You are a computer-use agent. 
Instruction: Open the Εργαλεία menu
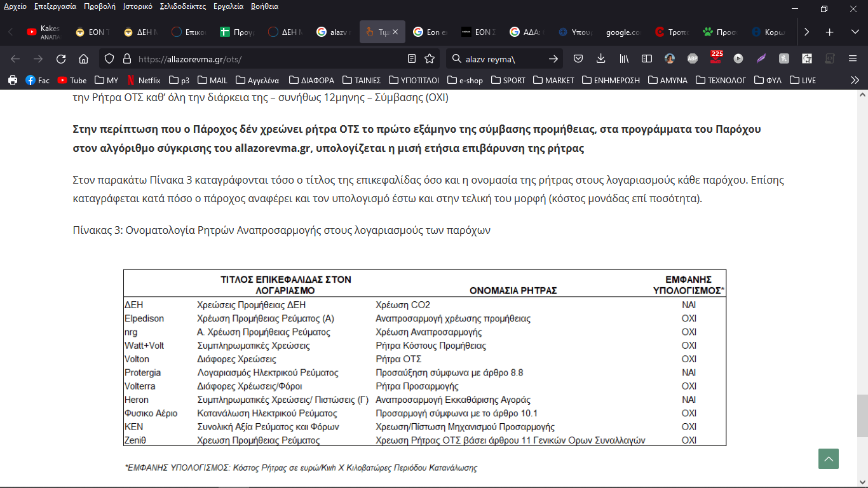[229, 6]
